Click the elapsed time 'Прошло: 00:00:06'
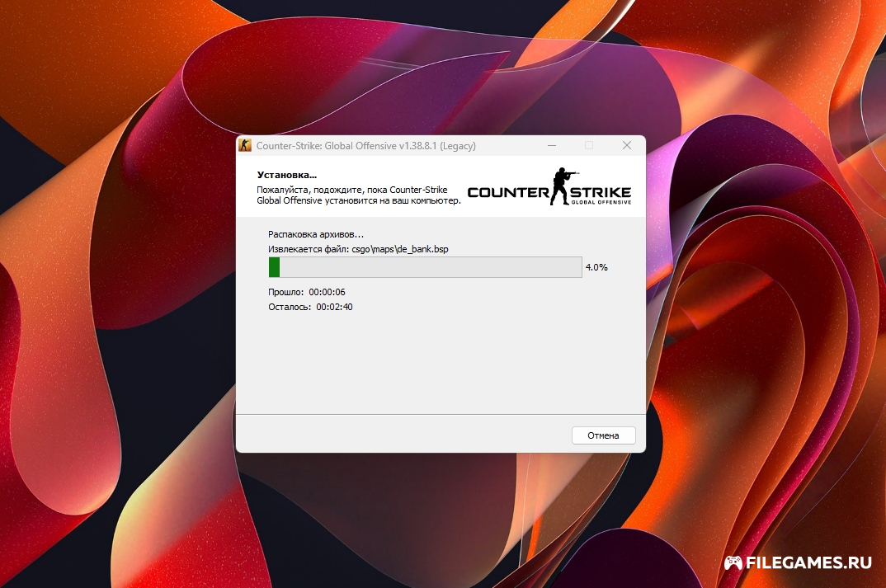The width and height of the screenshot is (886, 588). coord(307,292)
